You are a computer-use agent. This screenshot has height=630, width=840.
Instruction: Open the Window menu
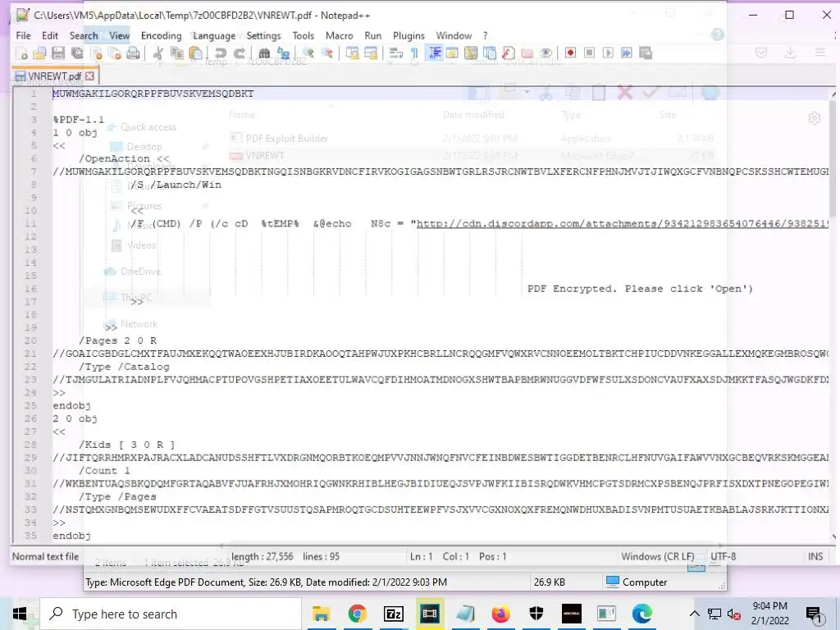[x=454, y=36]
